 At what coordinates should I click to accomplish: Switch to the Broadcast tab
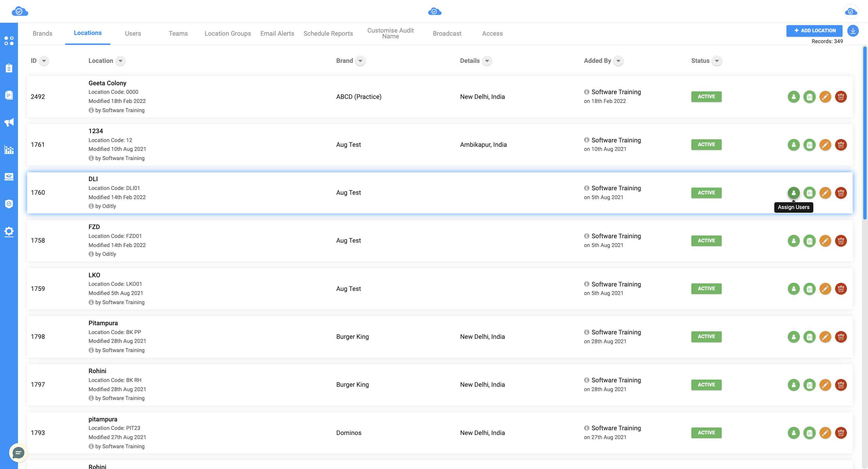[447, 33]
